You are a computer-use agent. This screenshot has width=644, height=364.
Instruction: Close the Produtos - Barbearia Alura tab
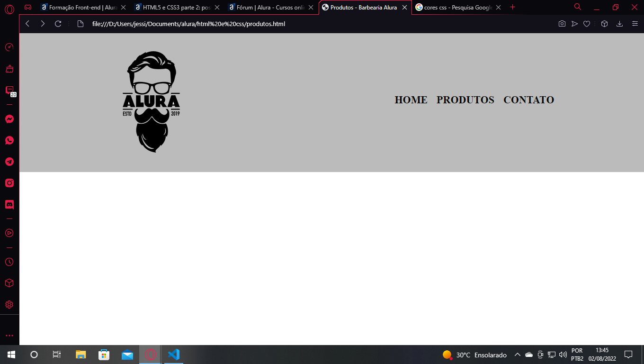tap(404, 8)
